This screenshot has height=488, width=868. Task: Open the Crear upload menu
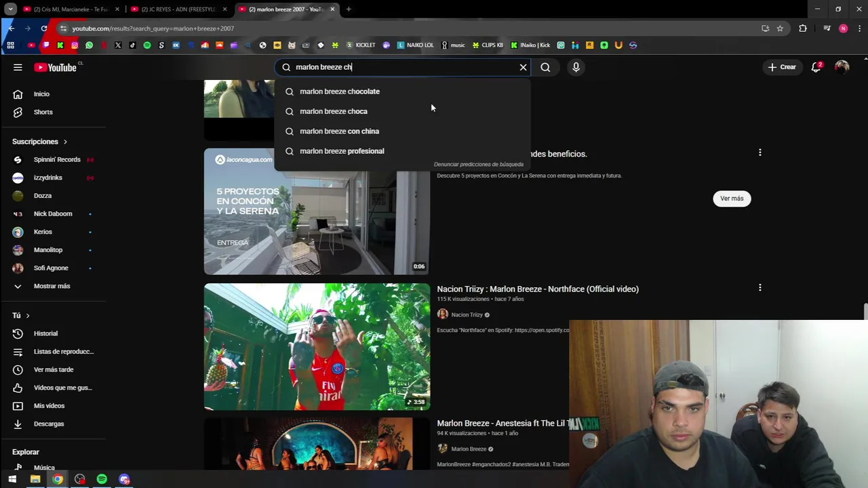[782, 67]
